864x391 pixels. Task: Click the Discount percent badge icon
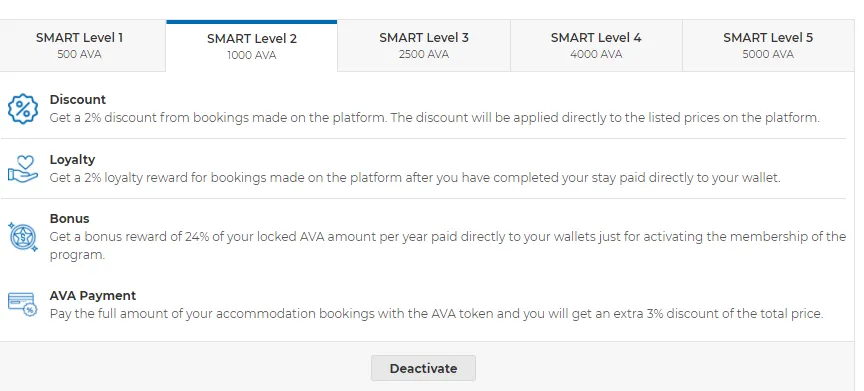click(x=23, y=108)
